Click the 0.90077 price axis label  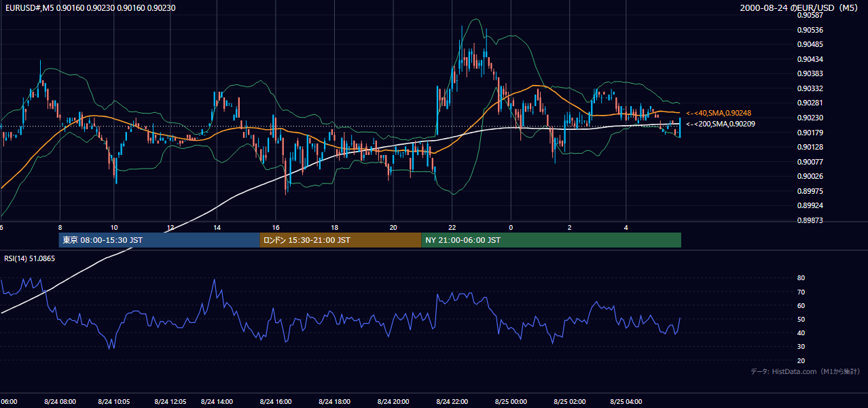coord(810,162)
